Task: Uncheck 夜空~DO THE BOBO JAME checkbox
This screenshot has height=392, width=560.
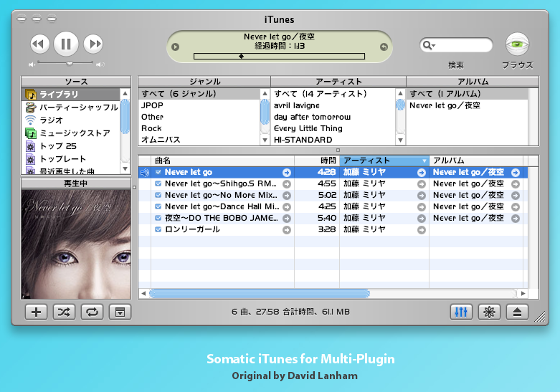Action: click(158, 218)
